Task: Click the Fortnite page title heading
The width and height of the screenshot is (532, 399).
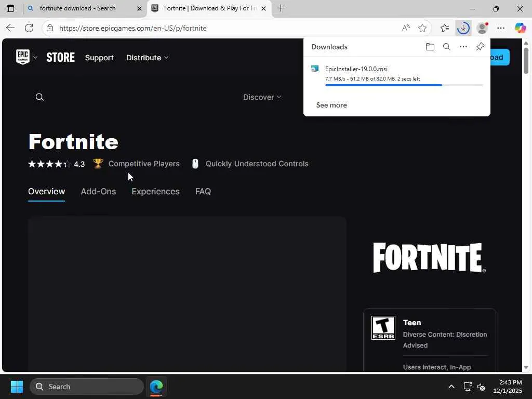Action: pyautogui.click(x=73, y=142)
